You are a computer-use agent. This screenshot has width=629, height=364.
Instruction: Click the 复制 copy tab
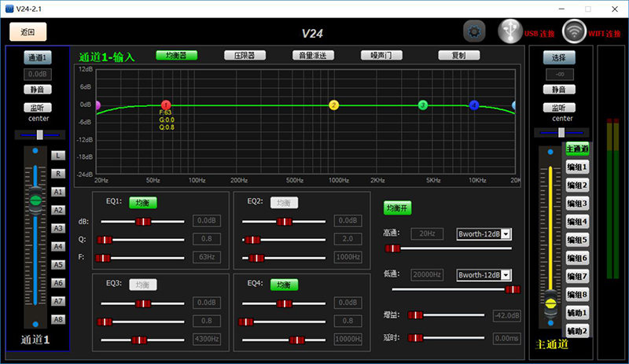click(459, 55)
